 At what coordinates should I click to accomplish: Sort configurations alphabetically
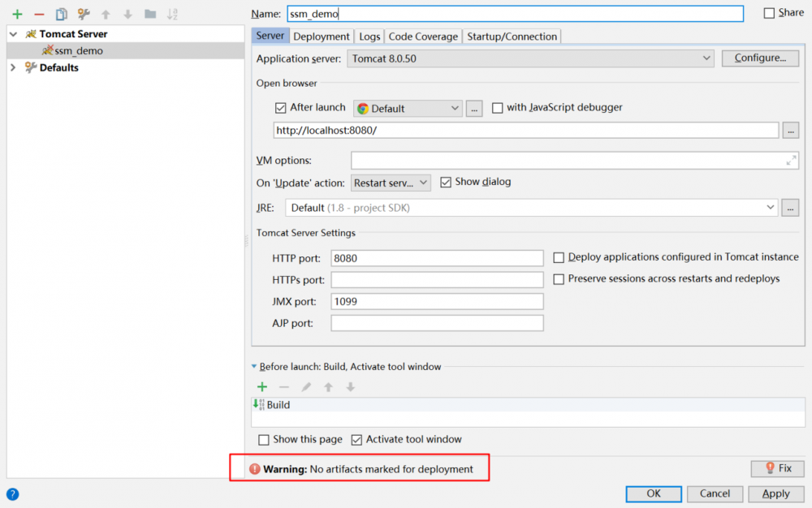point(172,14)
